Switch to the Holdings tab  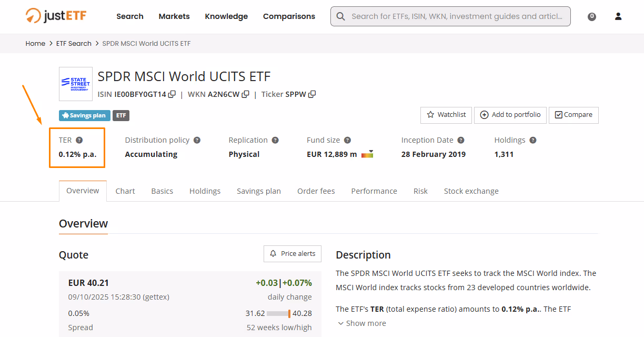tap(205, 191)
